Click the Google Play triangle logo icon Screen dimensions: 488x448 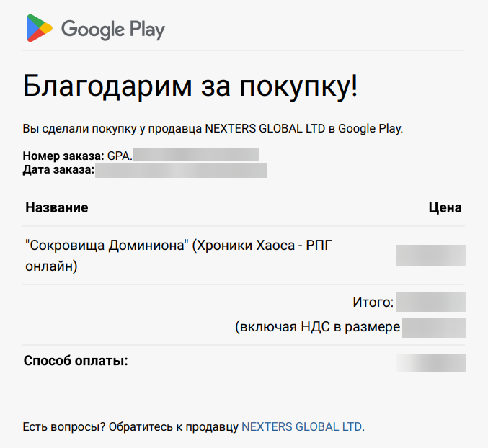(39, 28)
